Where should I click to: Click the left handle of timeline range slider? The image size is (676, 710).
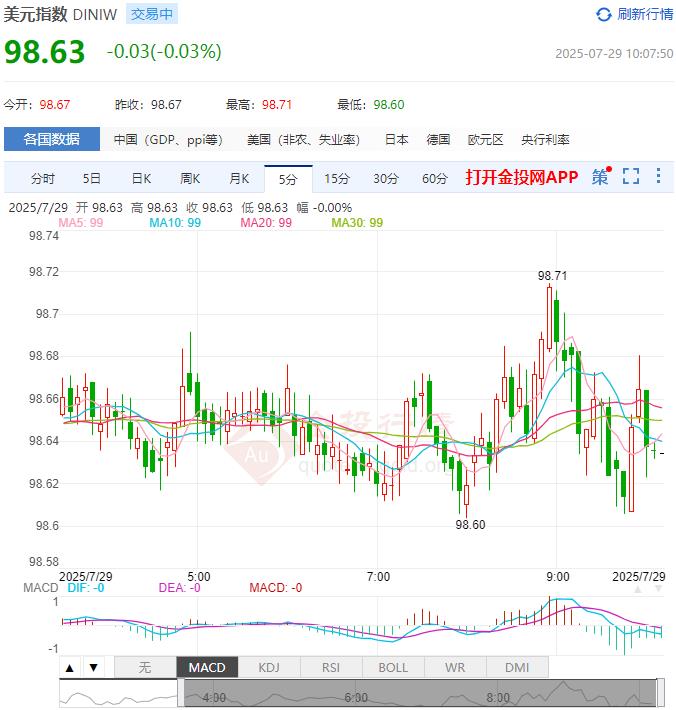pyautogui.click(x=181, y=692)
